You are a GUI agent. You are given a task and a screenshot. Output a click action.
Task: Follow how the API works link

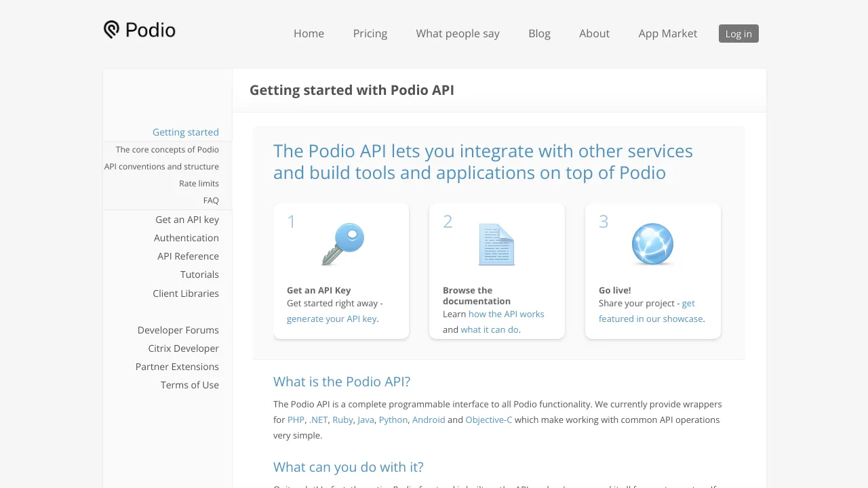pyautogui.click(x=507, y=314)
